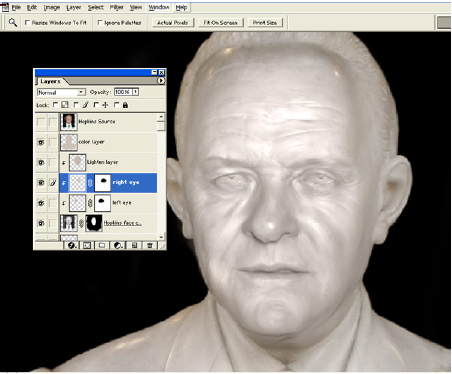Enable Ignore Palettes checkbox
The image size is (452, 374).
pyautogui.click(x=100, y=23)
